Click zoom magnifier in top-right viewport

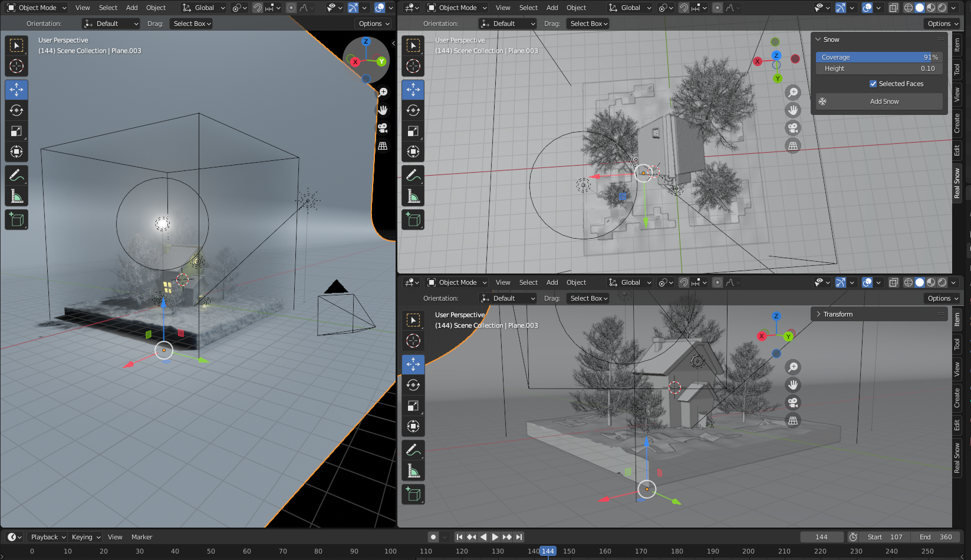click(793, 93)
